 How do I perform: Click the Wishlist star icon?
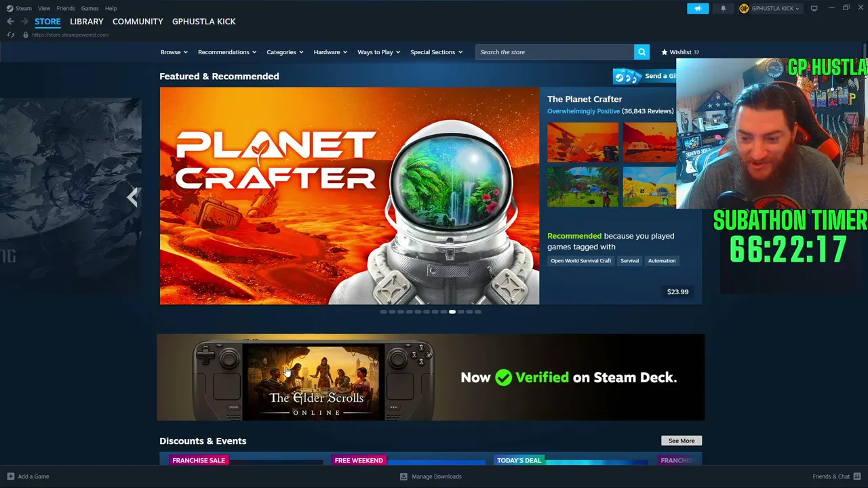click(x=665, y=52)
